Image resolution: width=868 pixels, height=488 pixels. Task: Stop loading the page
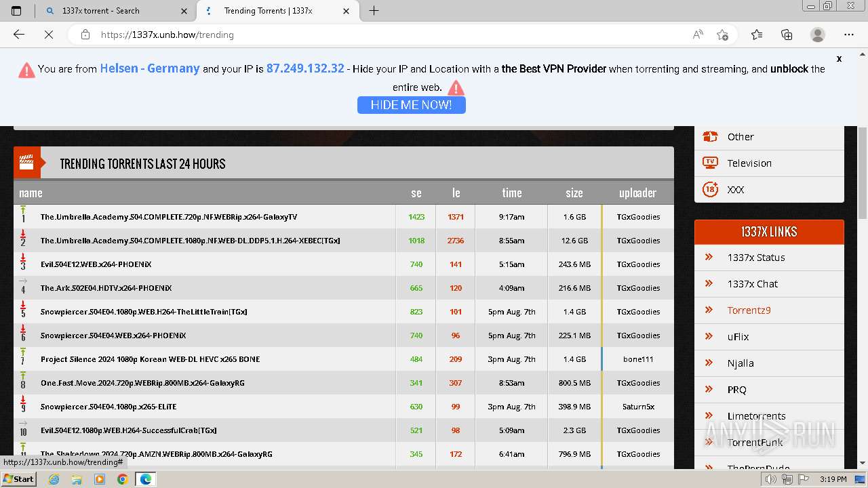(x=49, y=35)
